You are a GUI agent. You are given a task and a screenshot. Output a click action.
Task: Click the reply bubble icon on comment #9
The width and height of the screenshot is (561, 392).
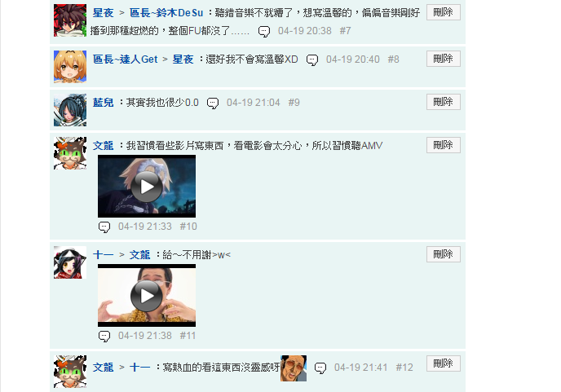[x=213, y=103]
